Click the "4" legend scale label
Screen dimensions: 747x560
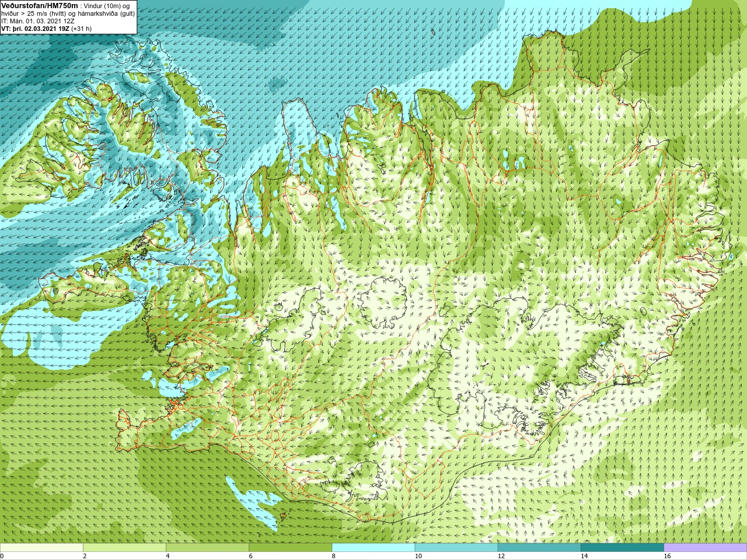coord(167,556)
